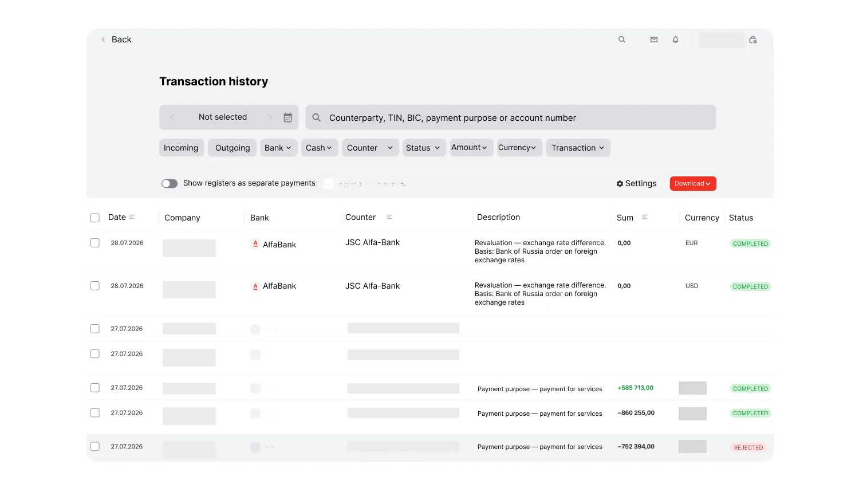Screen dimensions: 859x504
Task: Click the REJECTED status badge
Action: point(748,447)
